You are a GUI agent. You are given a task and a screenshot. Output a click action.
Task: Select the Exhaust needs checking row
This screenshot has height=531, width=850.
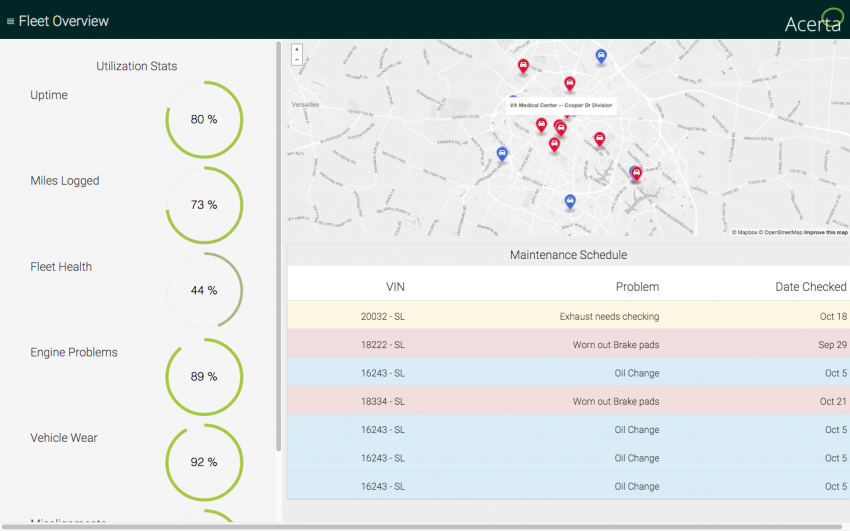click(x=568, y=316)
